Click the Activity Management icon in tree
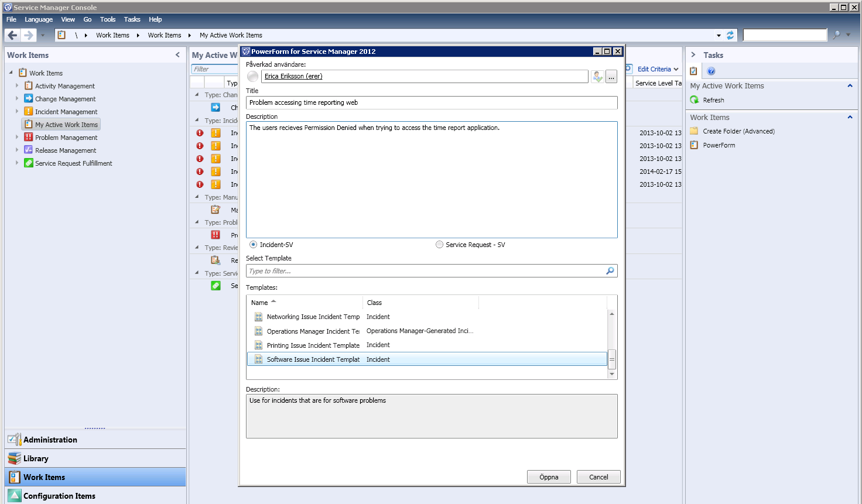Screen dimensions: 862x504 pos(28,85)
